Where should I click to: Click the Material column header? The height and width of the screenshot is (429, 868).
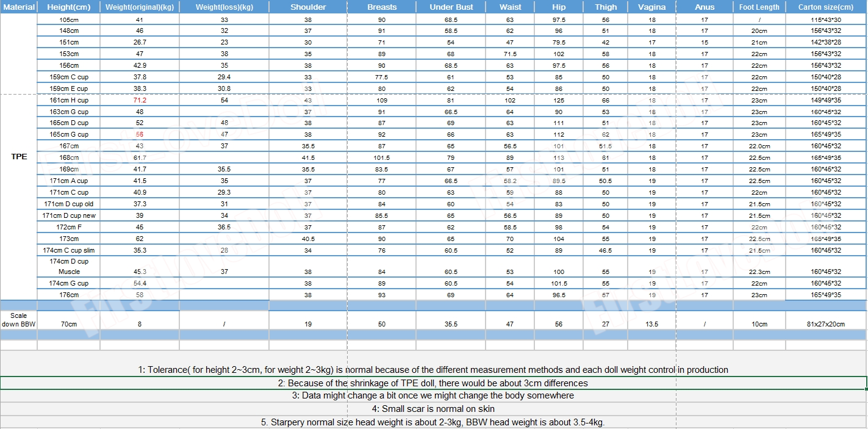[x=18, y=7]
